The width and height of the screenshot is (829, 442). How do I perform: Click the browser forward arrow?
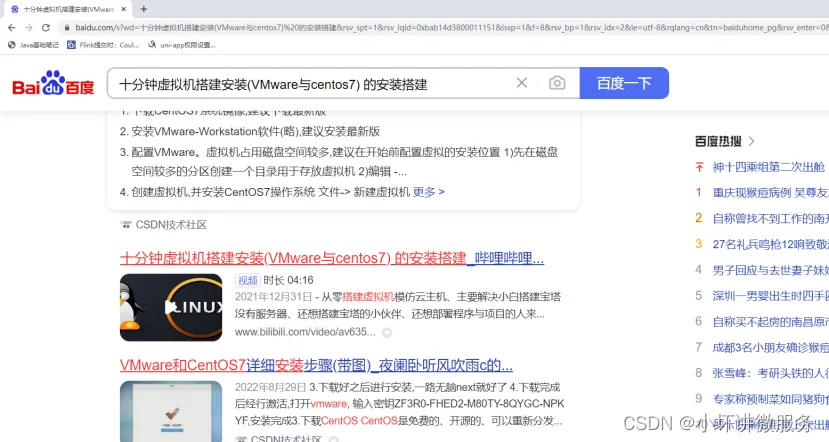coord(29,27)
